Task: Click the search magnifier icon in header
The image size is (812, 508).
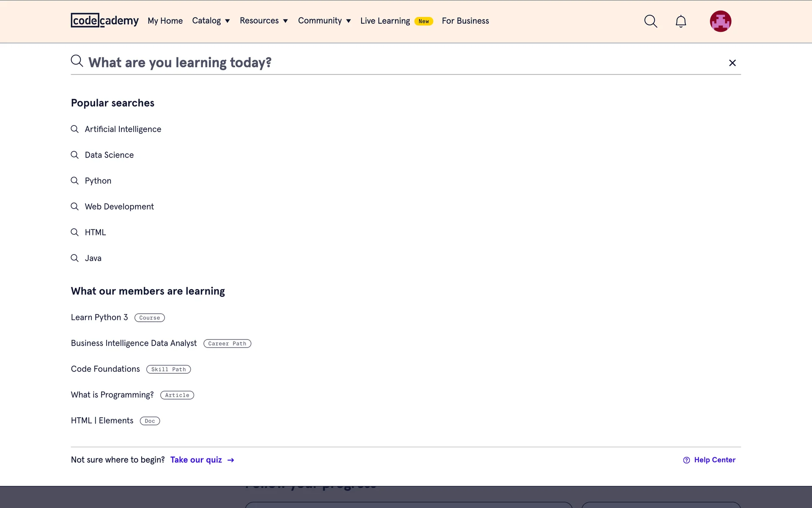Action: tap(650, 21)
